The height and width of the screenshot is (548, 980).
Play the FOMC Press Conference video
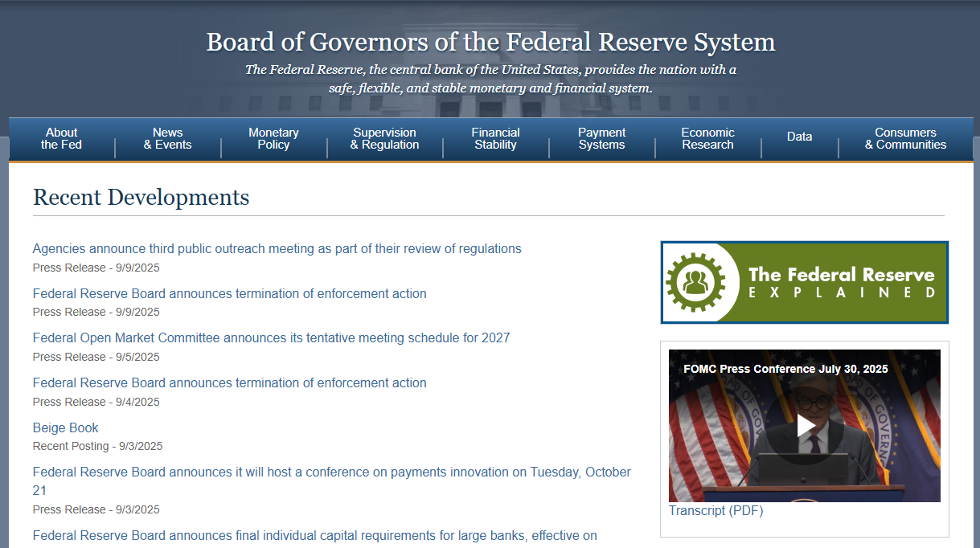[x=806, y=426]
